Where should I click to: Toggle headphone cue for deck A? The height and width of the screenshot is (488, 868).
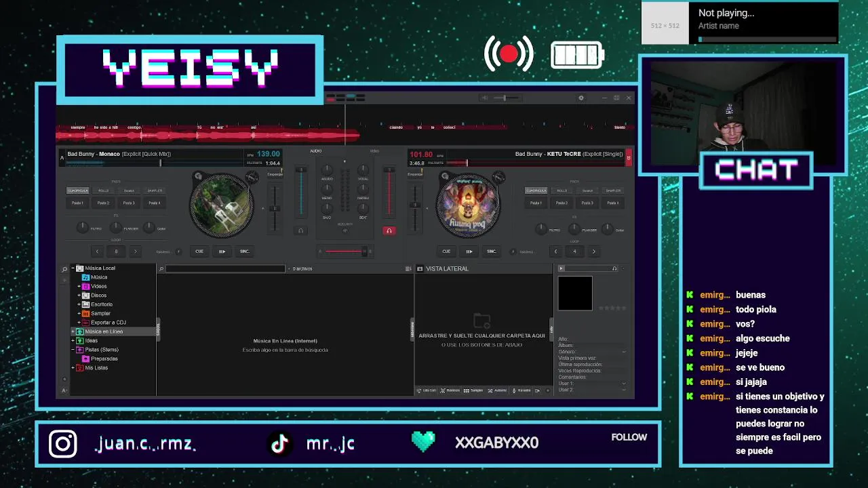point(301,230)
